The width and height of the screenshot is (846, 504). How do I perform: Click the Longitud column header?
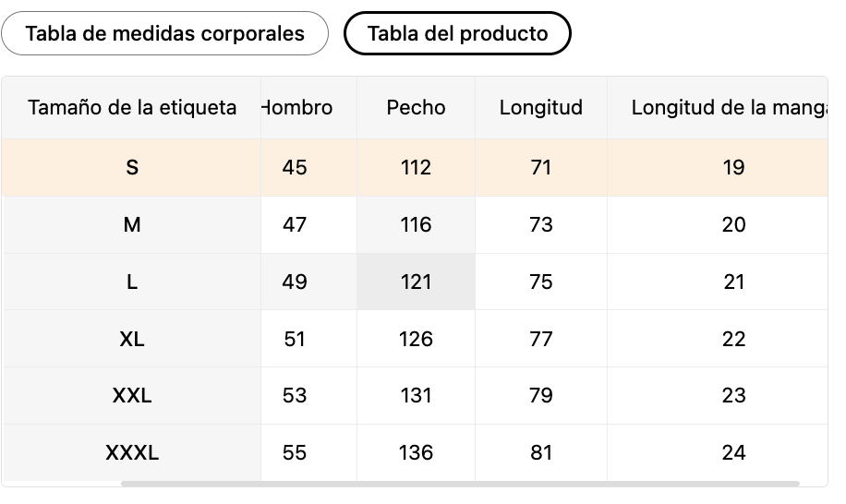[541, 108]
